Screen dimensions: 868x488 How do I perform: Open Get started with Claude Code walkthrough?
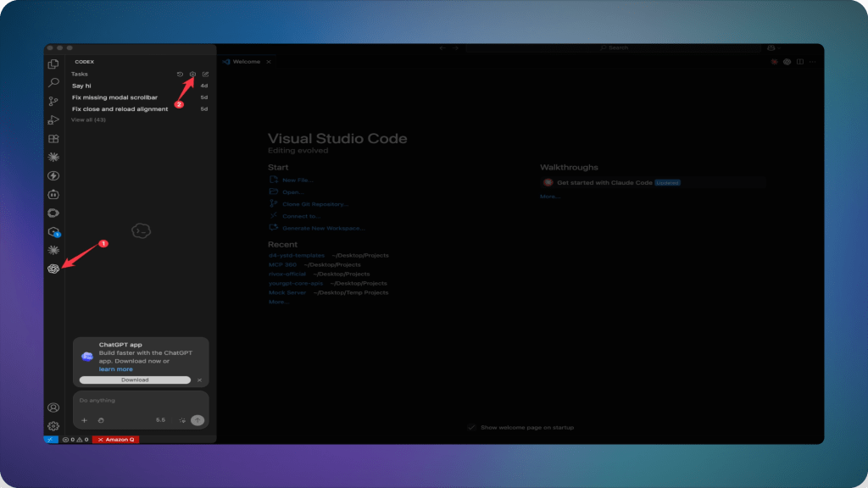pos(654,183)
